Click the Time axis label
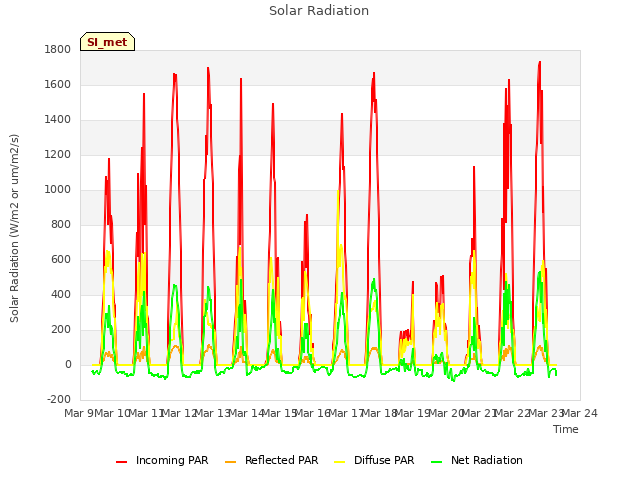Image resolution: width=640 pixels, height=480 pixels. 565,429
